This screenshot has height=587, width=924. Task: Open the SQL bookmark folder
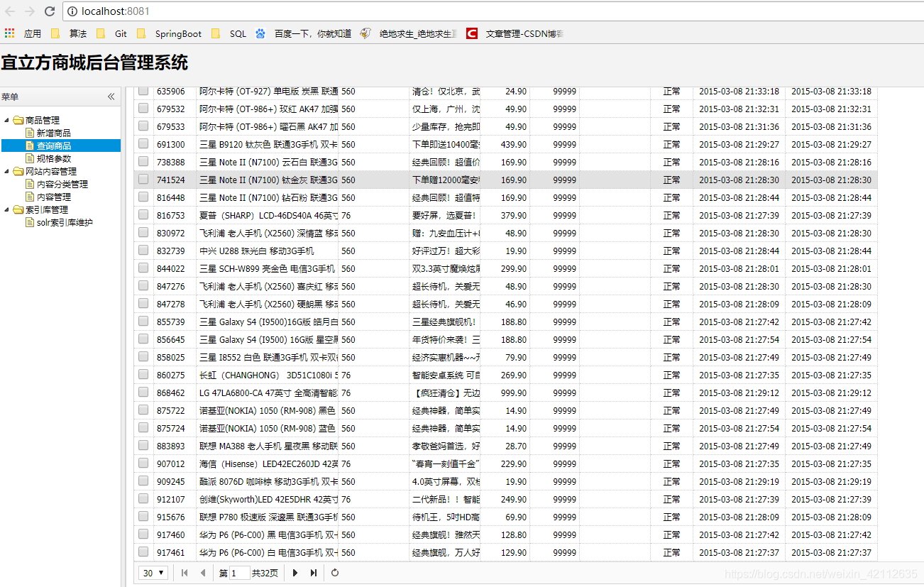coord(229,33)
